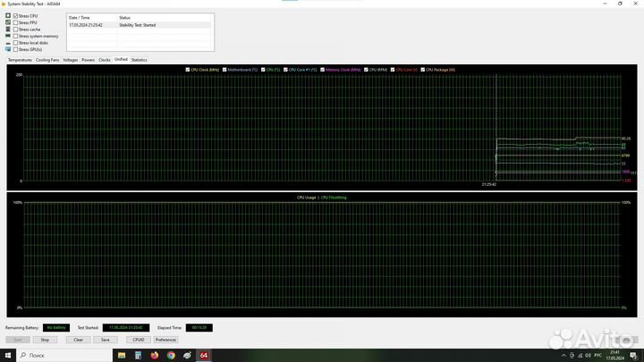Toggle the Motherboard temperature graph checkbox
644x362 pixels.
(x=225, y=70)
